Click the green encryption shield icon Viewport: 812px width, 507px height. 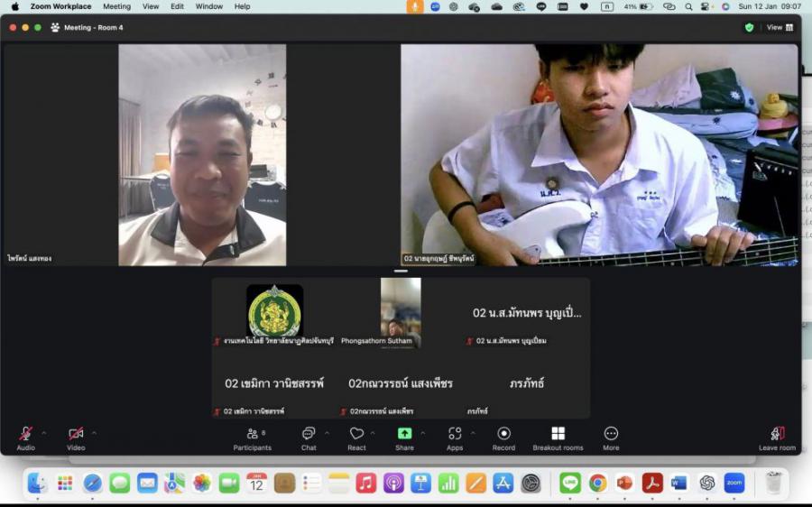[x=749, y=27]
